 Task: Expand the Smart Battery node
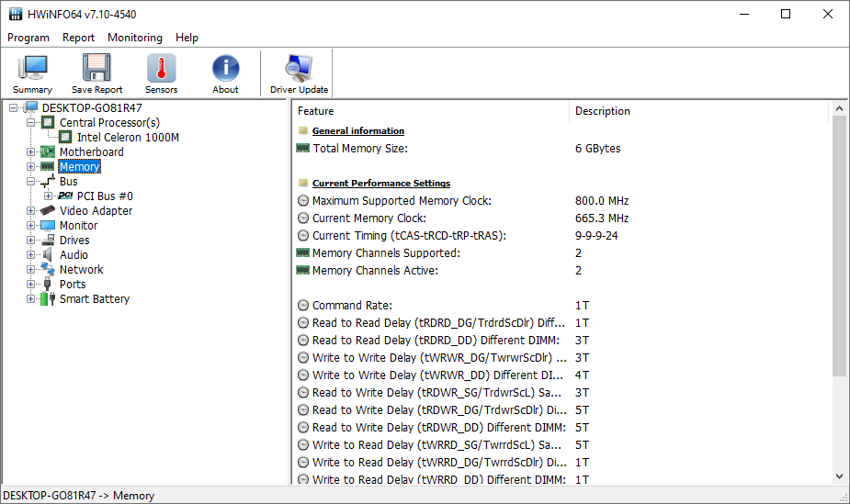[31, 298]
